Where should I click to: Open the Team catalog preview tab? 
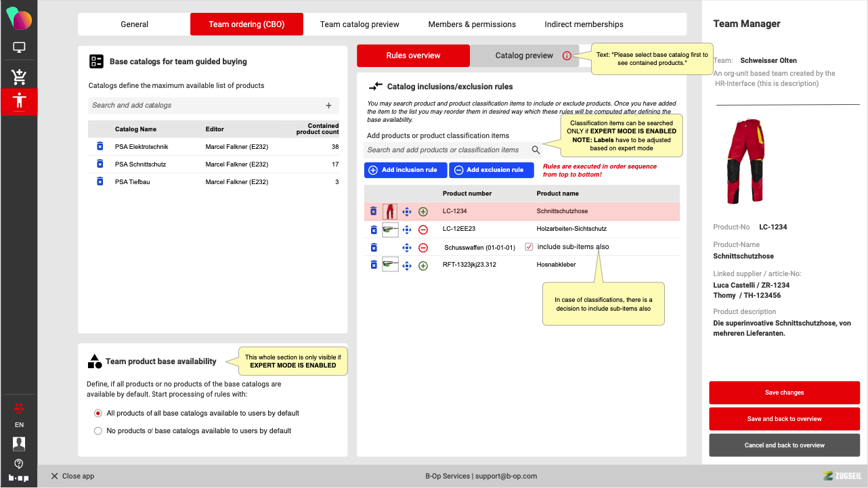tap(360, 24)
